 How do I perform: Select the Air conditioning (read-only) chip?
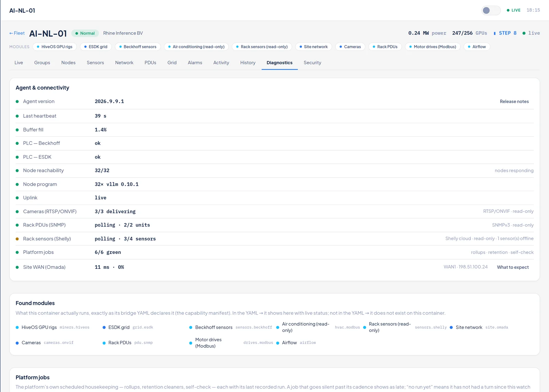point(196,47)
